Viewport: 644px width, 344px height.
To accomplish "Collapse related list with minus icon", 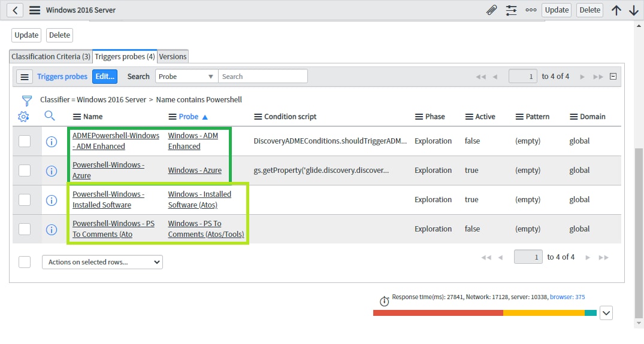I will (613, 76).
